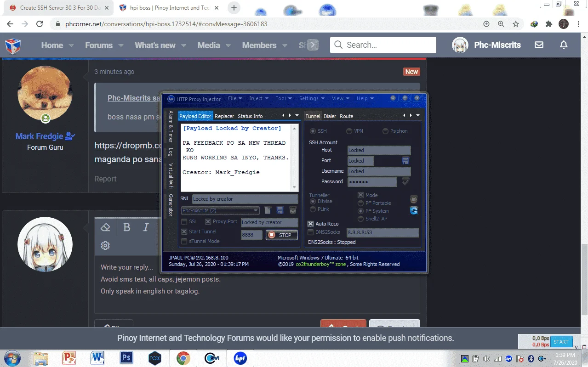Reload the page in Chrome

tap(40, 24)
